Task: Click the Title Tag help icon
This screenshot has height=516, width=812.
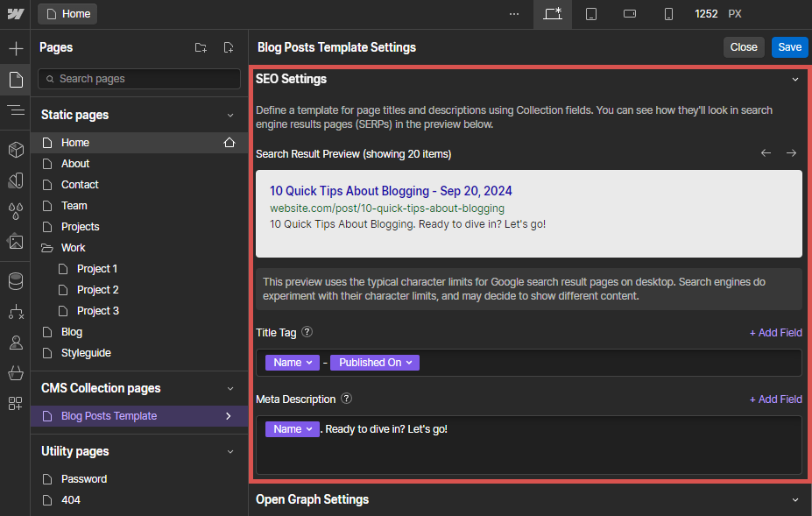Action: [x=307, y=332]
